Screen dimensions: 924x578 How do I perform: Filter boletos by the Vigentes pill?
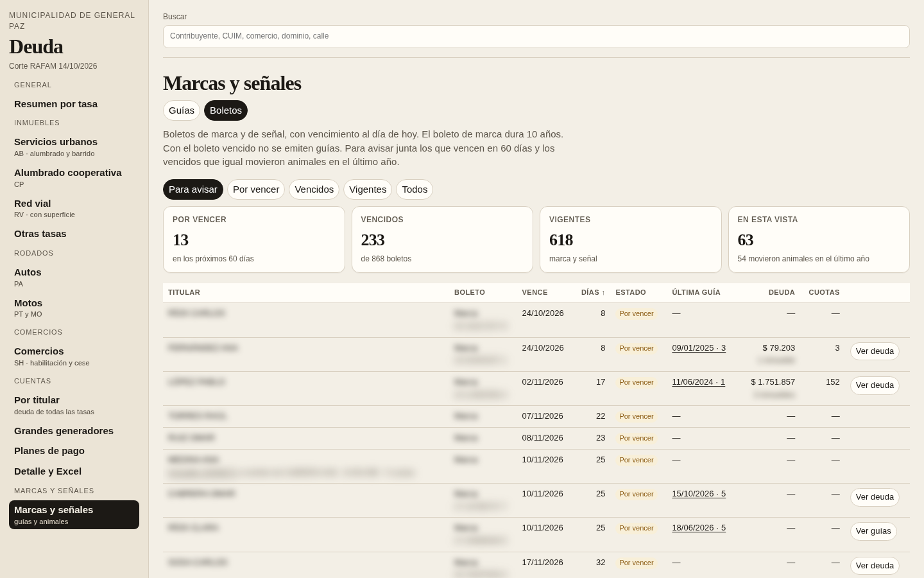368,189
